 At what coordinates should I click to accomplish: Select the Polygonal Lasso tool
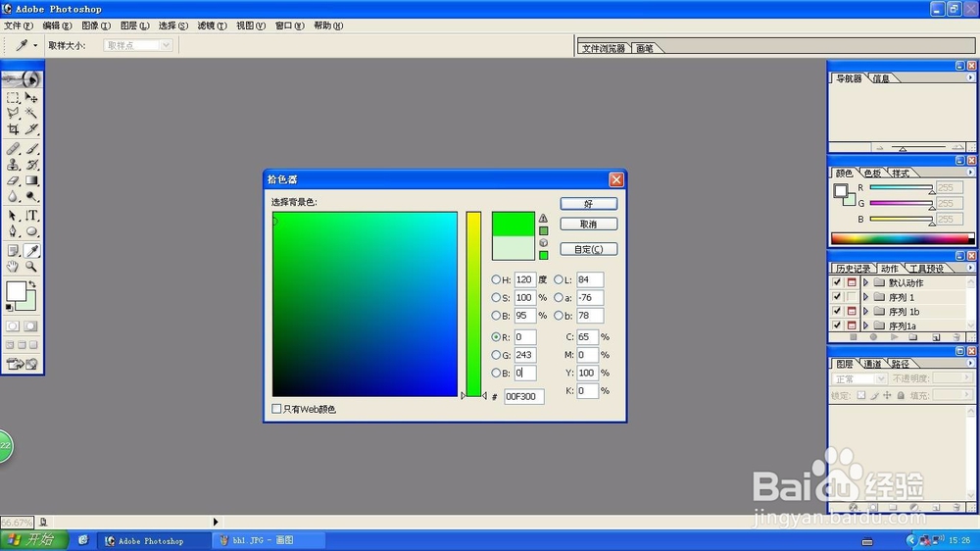pos(13,113)
